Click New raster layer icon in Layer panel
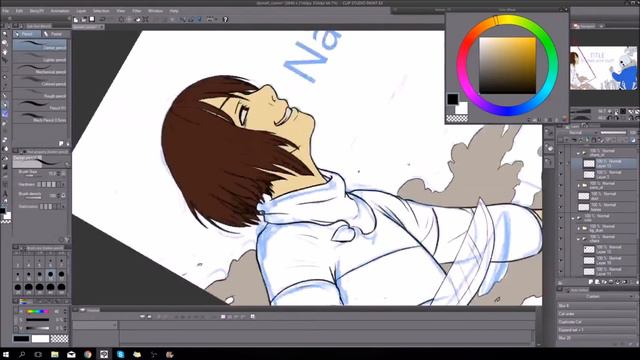640x360 pixels. (591, 282)
